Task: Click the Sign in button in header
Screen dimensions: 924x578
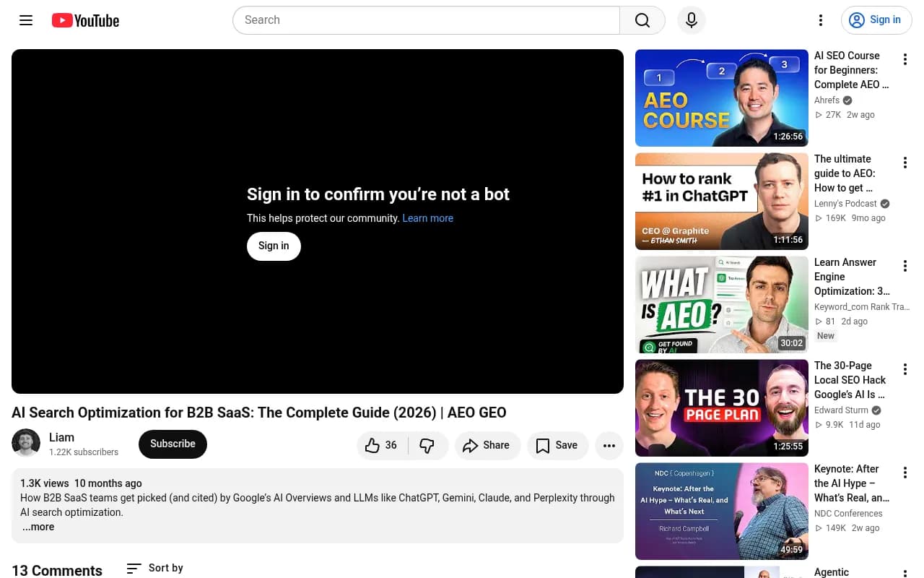Action: point(876,20)
